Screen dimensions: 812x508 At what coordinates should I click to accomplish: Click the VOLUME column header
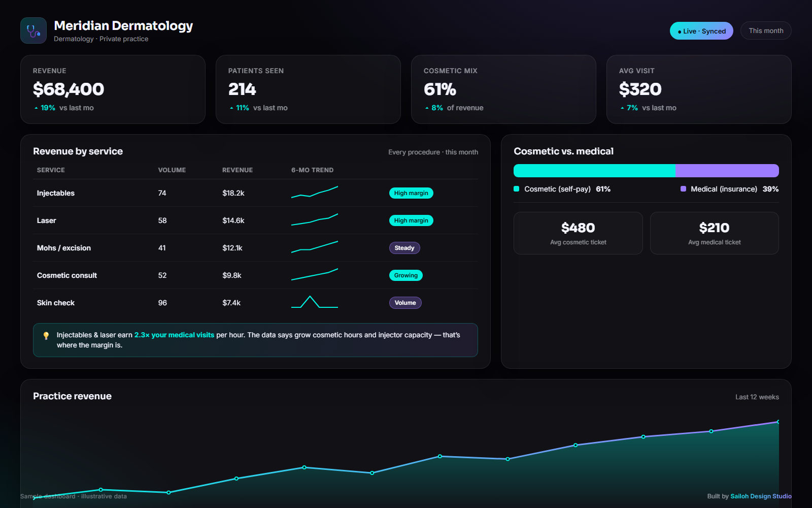click(172, 170)
